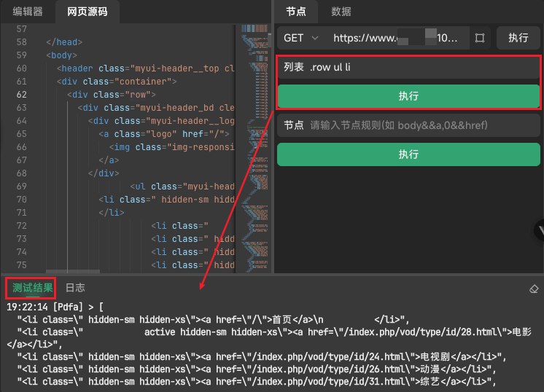Click the round floating button at right edge
The height and width of the screenshot is (392, 544).
coord(540,230)
